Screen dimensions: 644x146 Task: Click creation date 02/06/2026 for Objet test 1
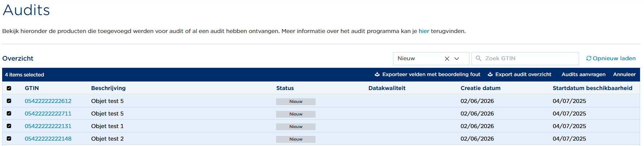pyautogui.click(x=477, y=126)
